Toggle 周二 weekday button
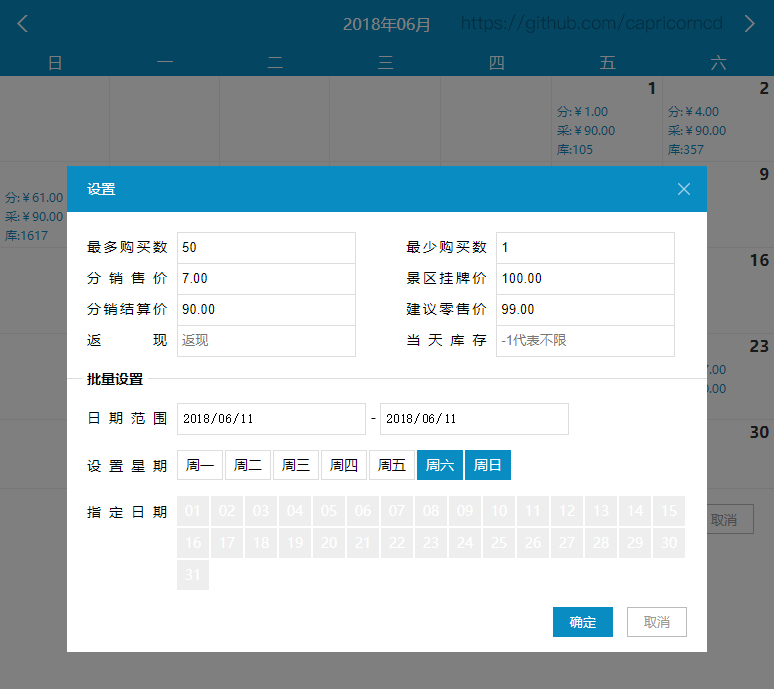Image resolution: width=774 pixels, height=689 pixels. click(x=248, y=465)
